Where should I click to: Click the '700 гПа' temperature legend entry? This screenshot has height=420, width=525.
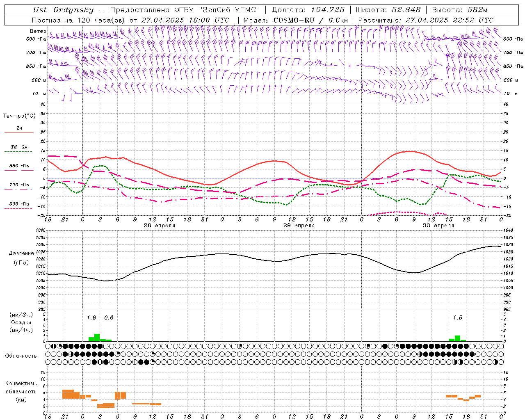tap(19, 185)
